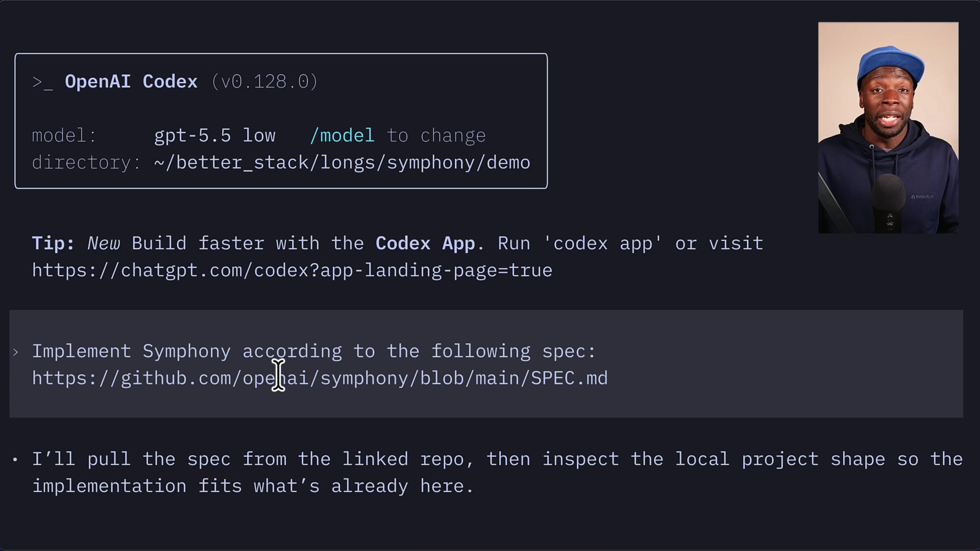Screen dimensions: 980x551
Task: Click the OpenAI Codex title text
Action: pyautogui.click(x=131, y=82)
